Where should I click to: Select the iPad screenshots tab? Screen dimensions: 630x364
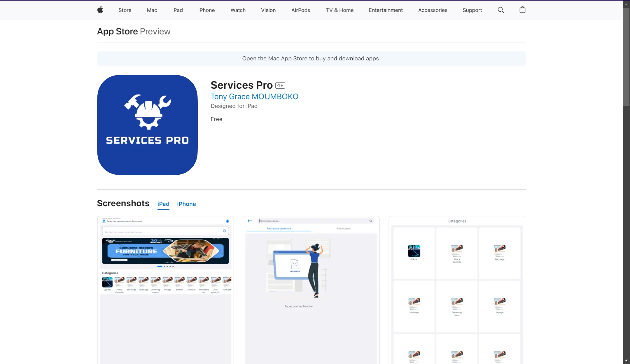click(x=163, y=204)
